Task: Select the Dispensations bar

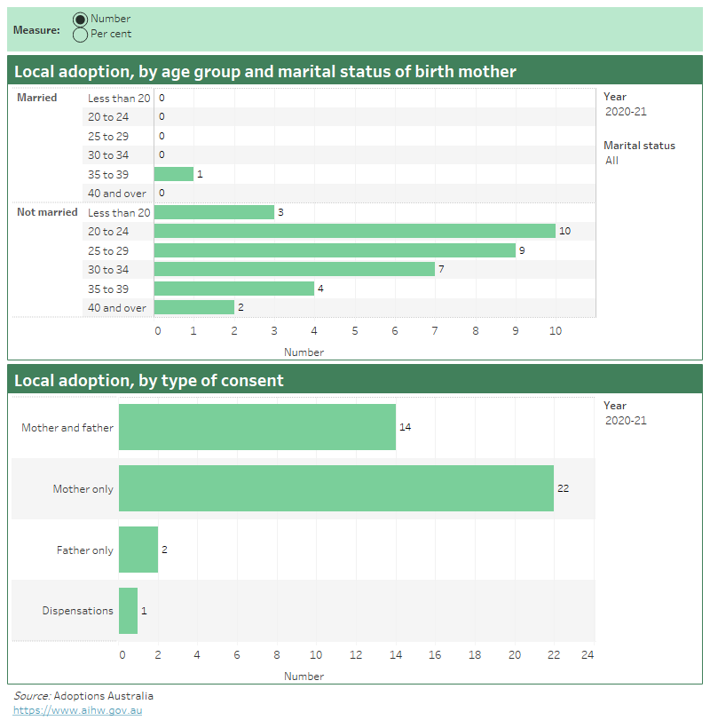Action: pos(129,611)
